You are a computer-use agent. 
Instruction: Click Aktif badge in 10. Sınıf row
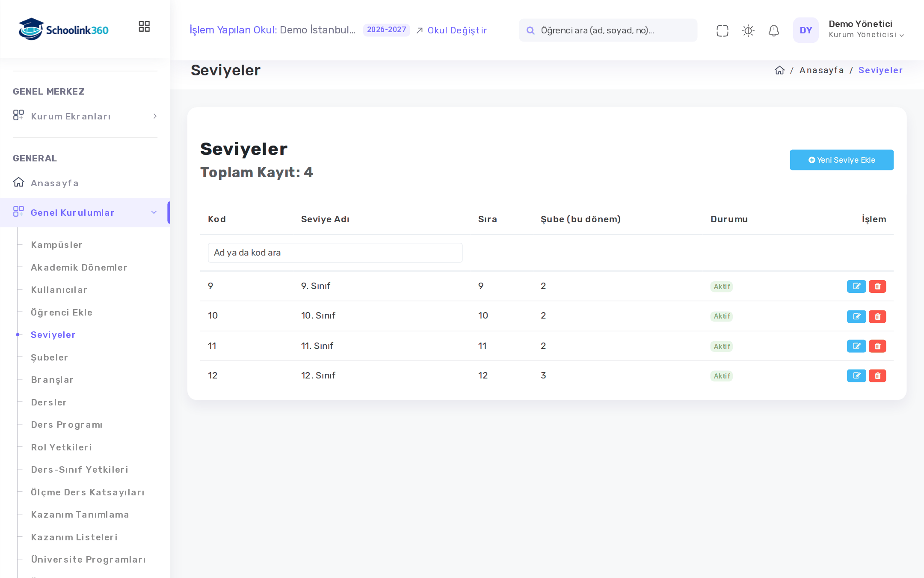[722, 316]
